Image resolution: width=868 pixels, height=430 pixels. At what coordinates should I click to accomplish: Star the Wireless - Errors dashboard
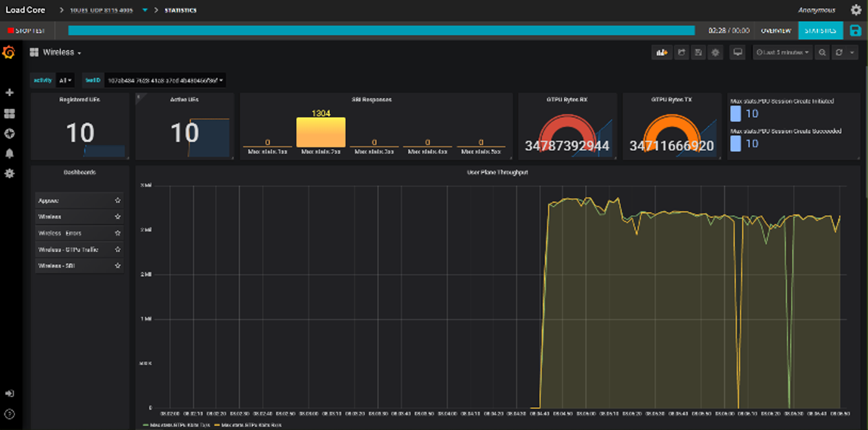(117, 233)
